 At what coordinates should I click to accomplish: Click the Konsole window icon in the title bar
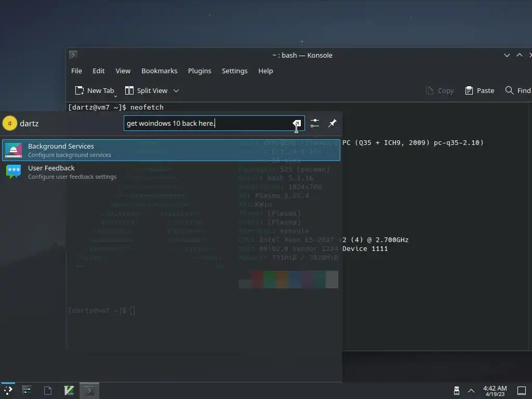point(73,55)
